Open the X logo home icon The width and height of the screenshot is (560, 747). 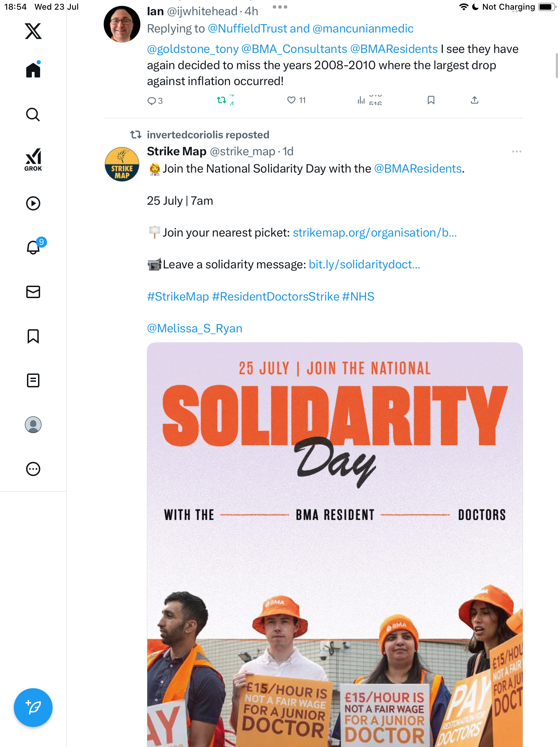coord(33,31)
